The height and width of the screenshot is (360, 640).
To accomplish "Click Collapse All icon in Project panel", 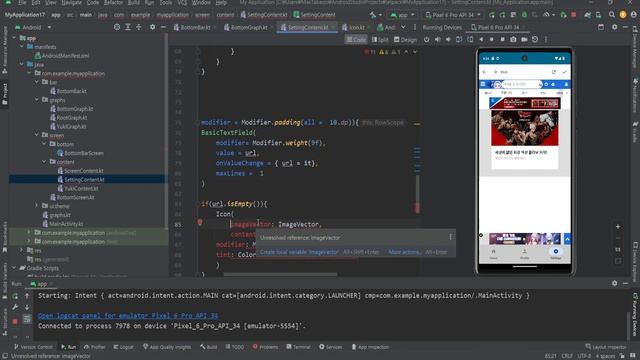I will 139,27.
